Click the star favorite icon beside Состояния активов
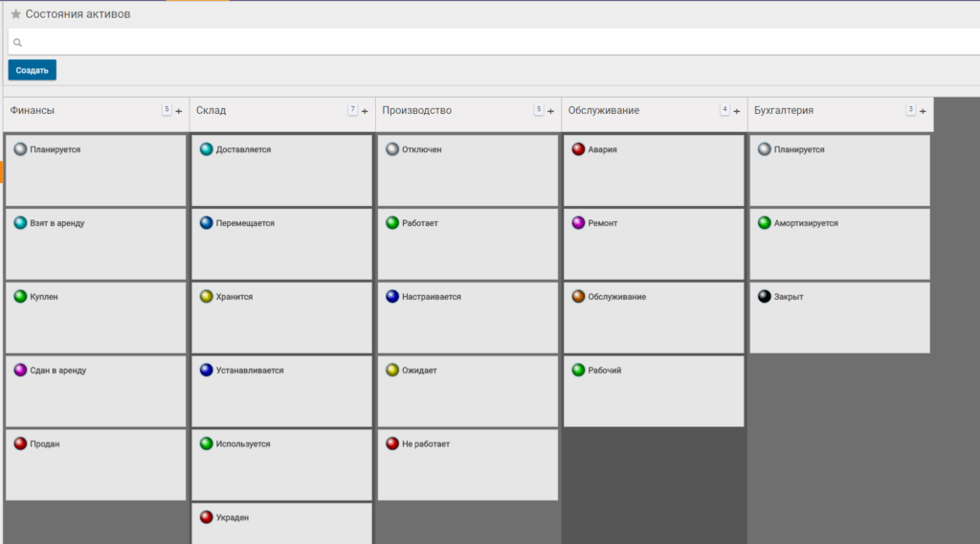The width and height of the screenshot is (980, 544). tap(15, 13)
